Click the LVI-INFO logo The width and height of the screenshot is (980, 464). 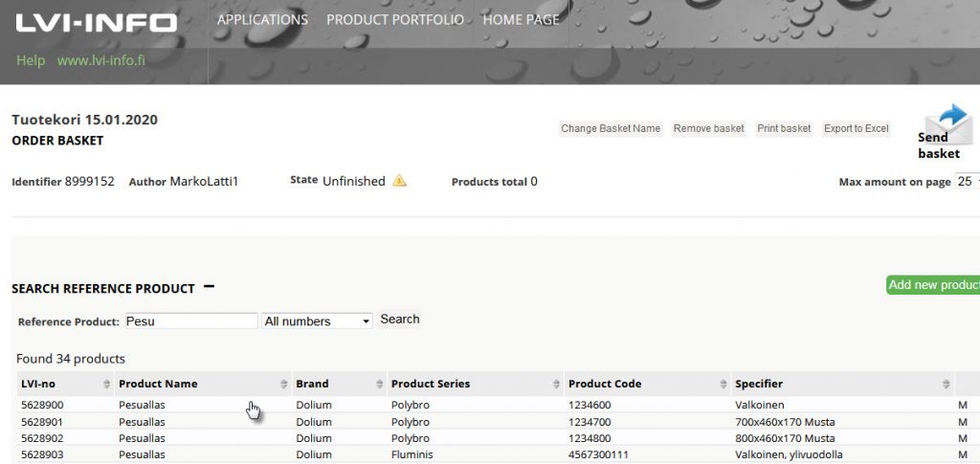click(97, 22)
